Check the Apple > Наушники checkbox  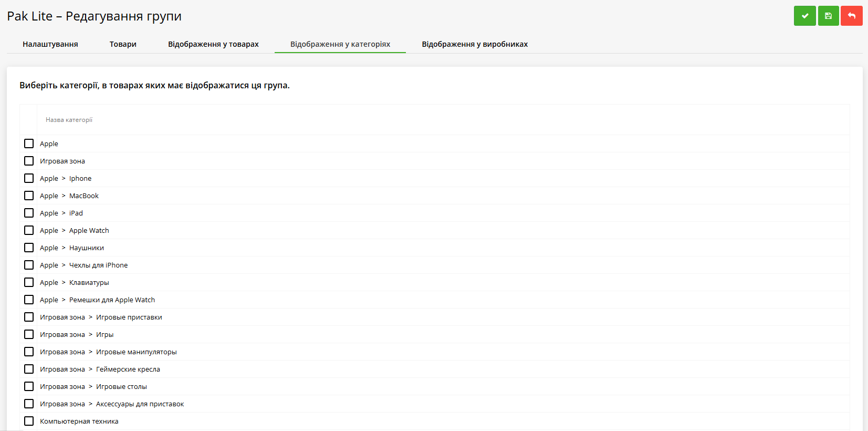point(29,248)
